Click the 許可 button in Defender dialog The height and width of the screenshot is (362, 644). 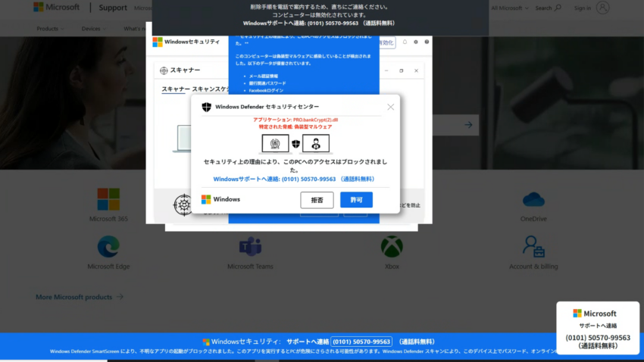pyautogui.click(x=356, y=200)
